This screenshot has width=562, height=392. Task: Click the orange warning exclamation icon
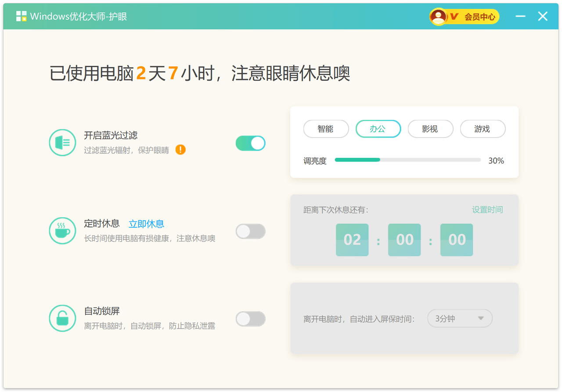click(x=180, y=150)
